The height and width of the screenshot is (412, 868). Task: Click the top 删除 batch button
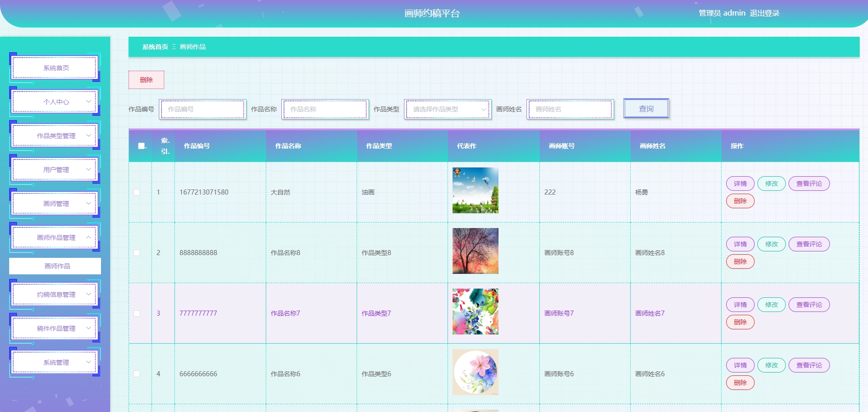coord(146,80)
